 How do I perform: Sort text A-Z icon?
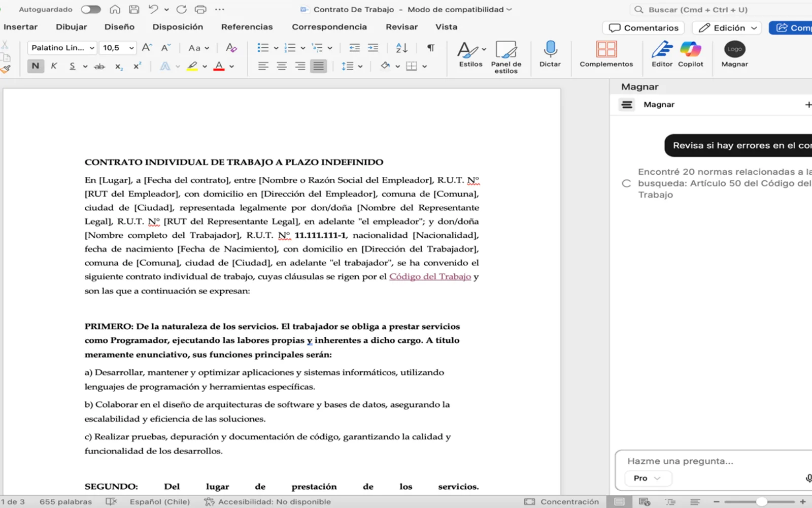coord(401,48)
